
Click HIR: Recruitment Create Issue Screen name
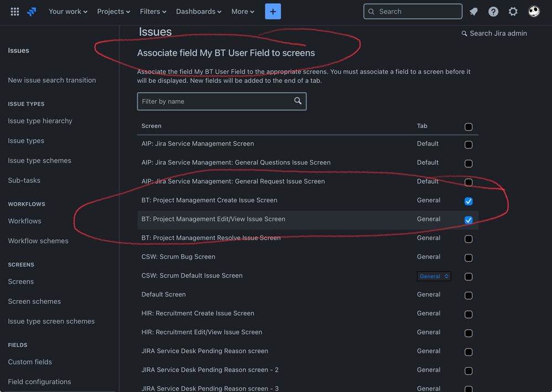(197, 313)
